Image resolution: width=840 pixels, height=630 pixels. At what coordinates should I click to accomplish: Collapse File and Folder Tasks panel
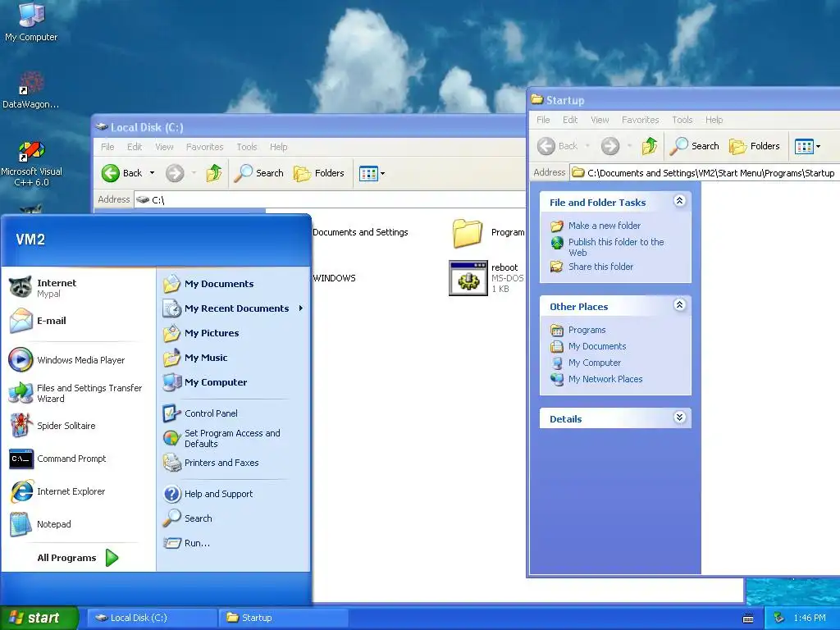click(679, 201)
